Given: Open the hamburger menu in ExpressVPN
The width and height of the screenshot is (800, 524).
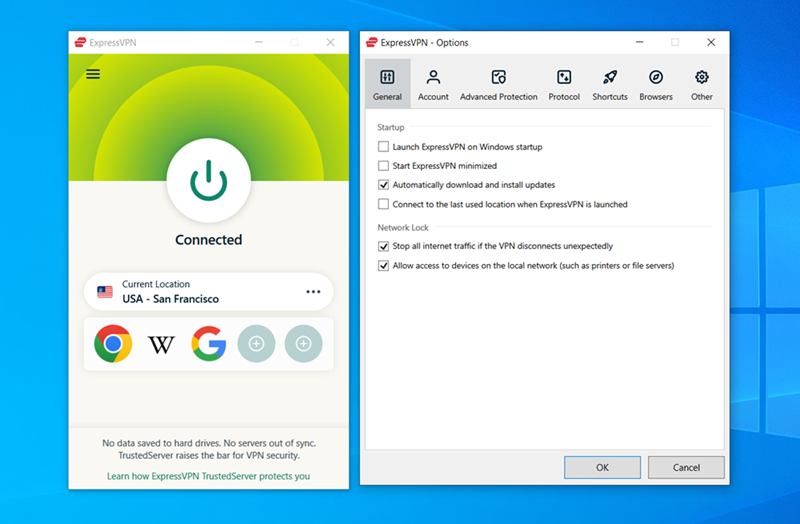Looking at the screenshot, I should click(x=93, y=74).
